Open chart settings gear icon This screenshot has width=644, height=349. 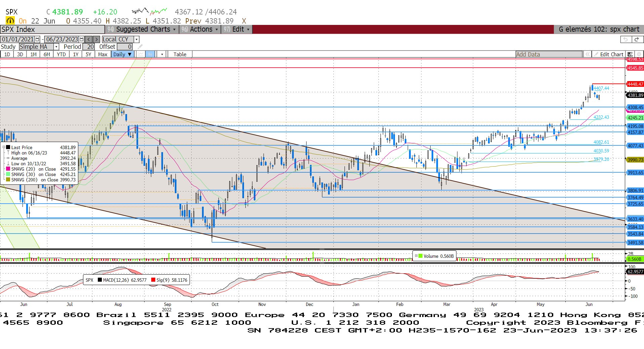click(639, 54)
